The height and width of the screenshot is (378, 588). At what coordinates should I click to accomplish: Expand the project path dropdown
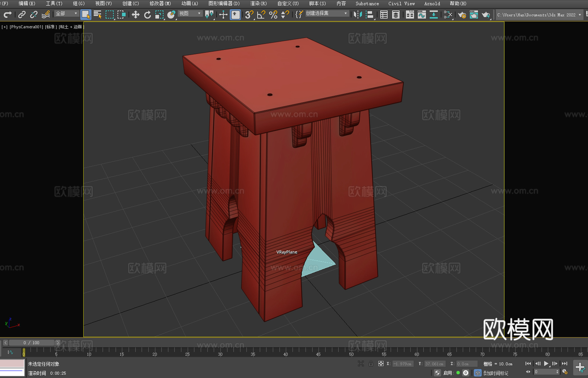(x=579, y=15)
